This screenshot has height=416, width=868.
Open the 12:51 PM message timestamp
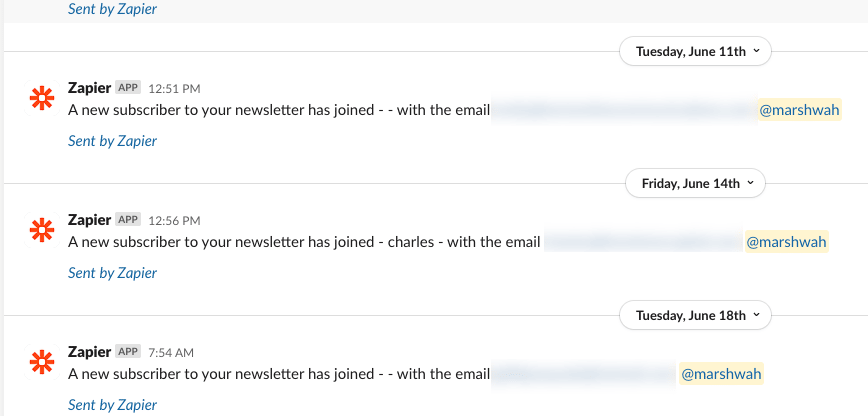pos(174,89)
